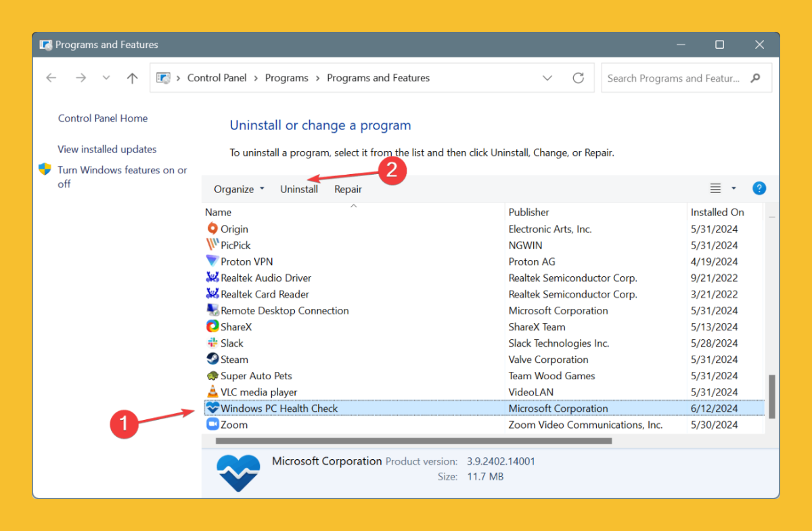Click the Programs and Features breadcrumb
Image resolution: width=812 pixels, height=531 pixels.
coord(378,78)
